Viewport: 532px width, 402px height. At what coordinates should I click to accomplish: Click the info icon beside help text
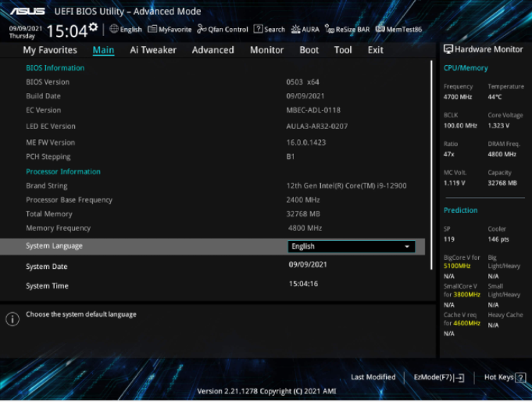click(x=12, y=319)
